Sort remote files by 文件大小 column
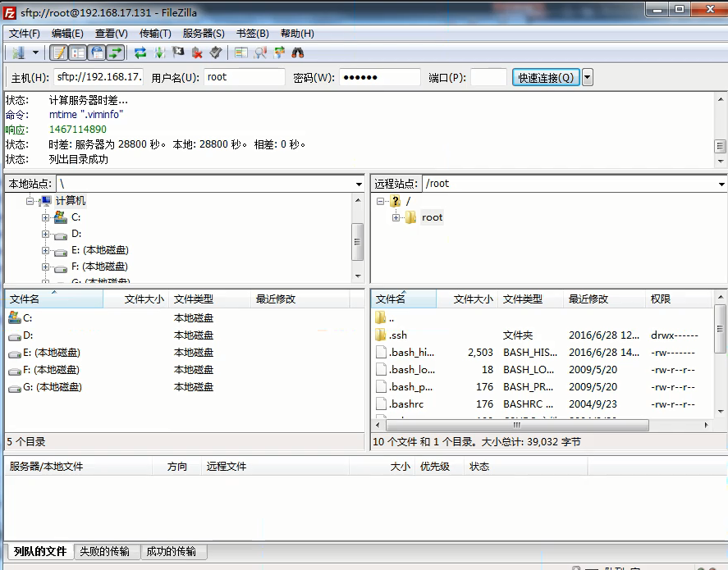The width and height of the screenshot is (728, 570). pos(467,299)
